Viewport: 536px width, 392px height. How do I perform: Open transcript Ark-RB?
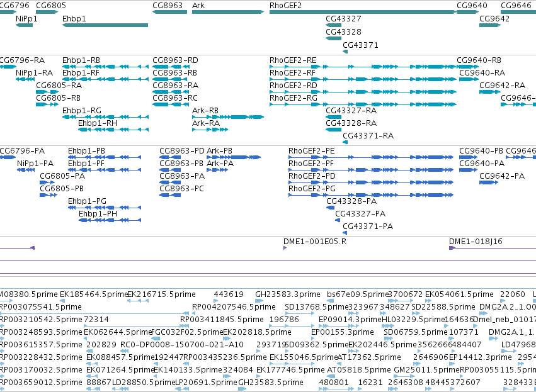pyautogui.click(x=205, y=111)
